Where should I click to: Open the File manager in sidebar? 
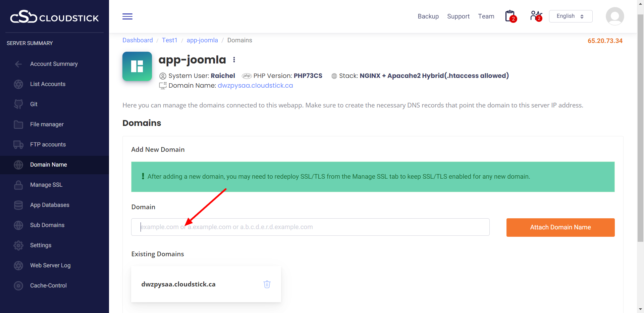[x=47, y=124]
